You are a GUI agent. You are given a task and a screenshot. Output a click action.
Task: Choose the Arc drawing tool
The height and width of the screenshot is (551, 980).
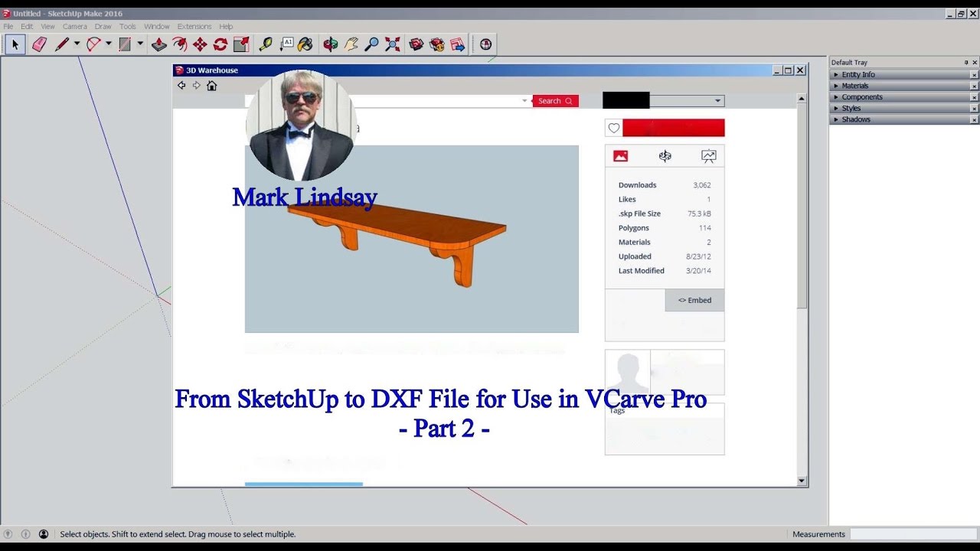point(93,44)
